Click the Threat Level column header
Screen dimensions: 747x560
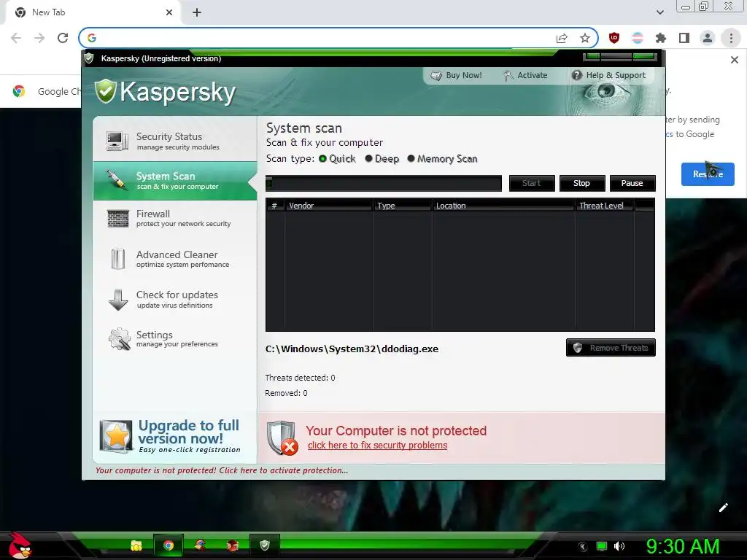tap(605, 206)
